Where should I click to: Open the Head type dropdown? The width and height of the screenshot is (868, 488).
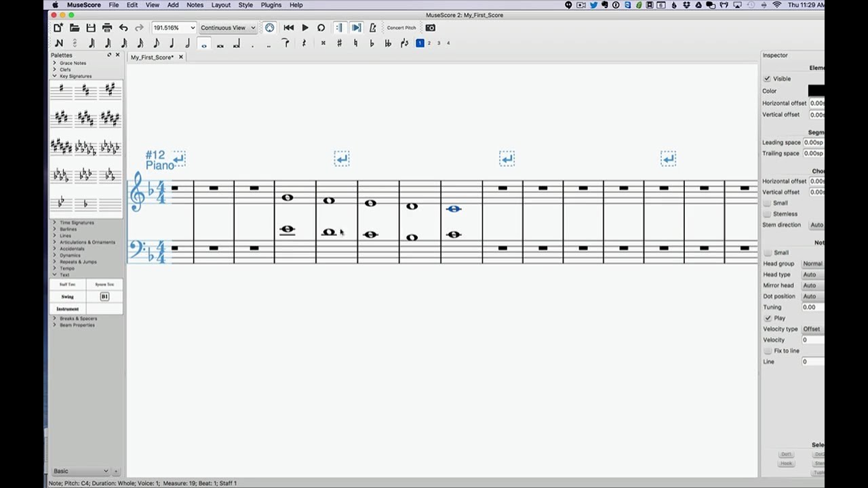[x=813, y=274]
